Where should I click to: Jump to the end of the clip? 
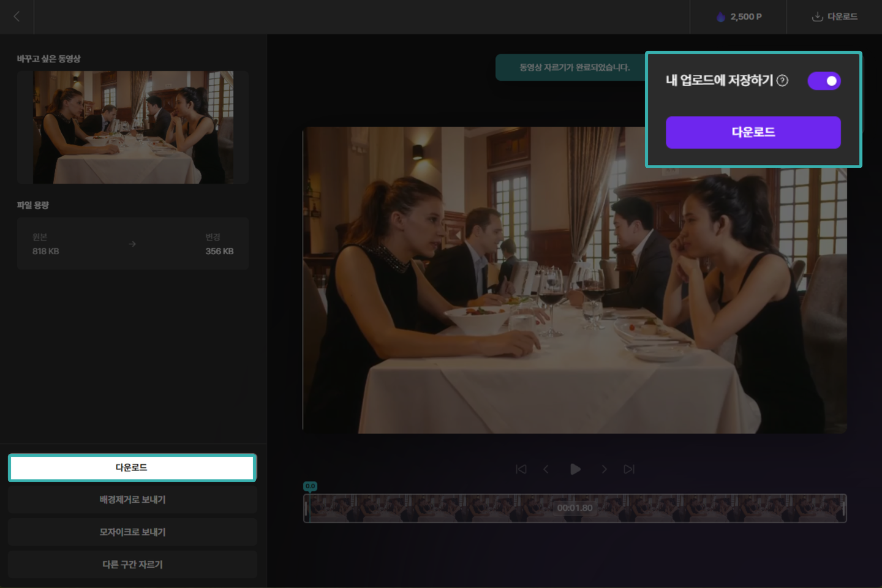coord(629,469)
